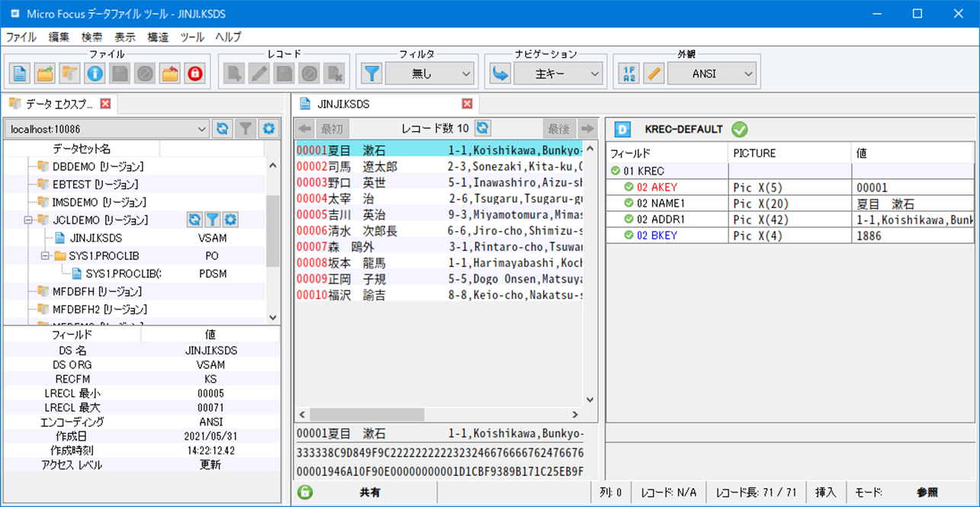
Task: Select record 00005 吉川 英治
Action: (439, 215)
